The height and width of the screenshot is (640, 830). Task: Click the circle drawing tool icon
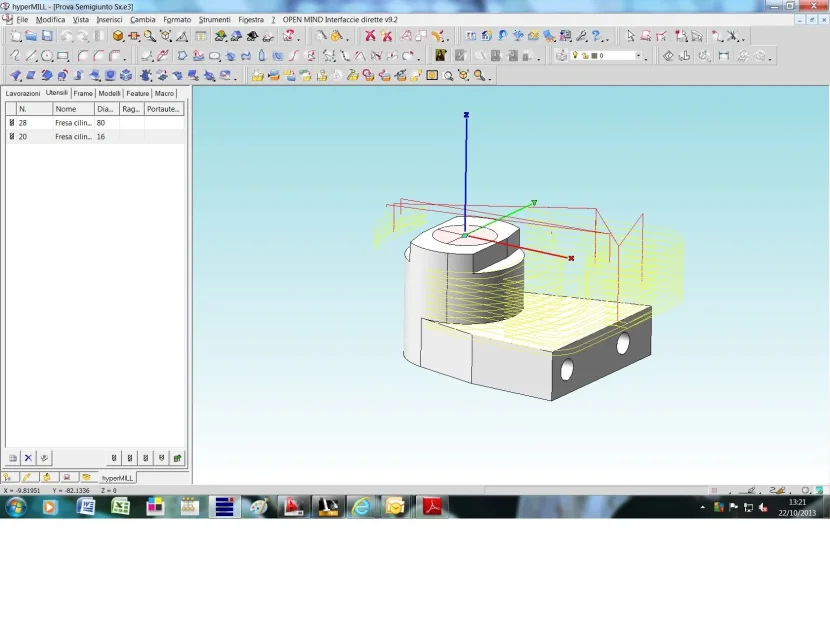click(x=47, y=56)
